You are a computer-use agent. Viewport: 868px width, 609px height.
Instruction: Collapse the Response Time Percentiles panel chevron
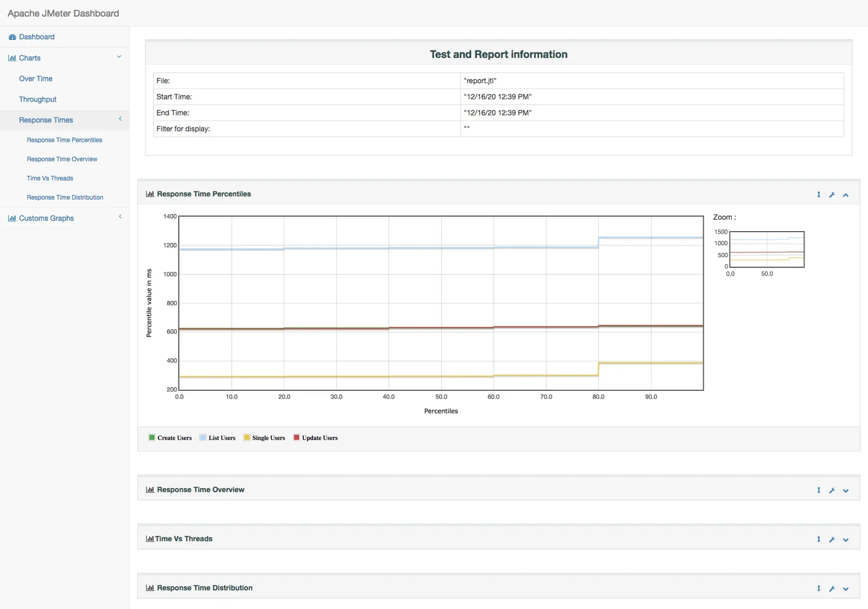click(x=846, y=195)
